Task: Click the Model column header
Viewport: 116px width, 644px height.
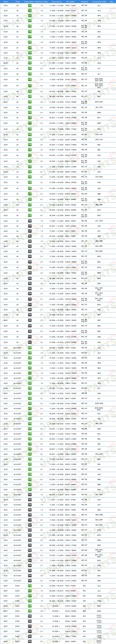Action: [17, 1]
